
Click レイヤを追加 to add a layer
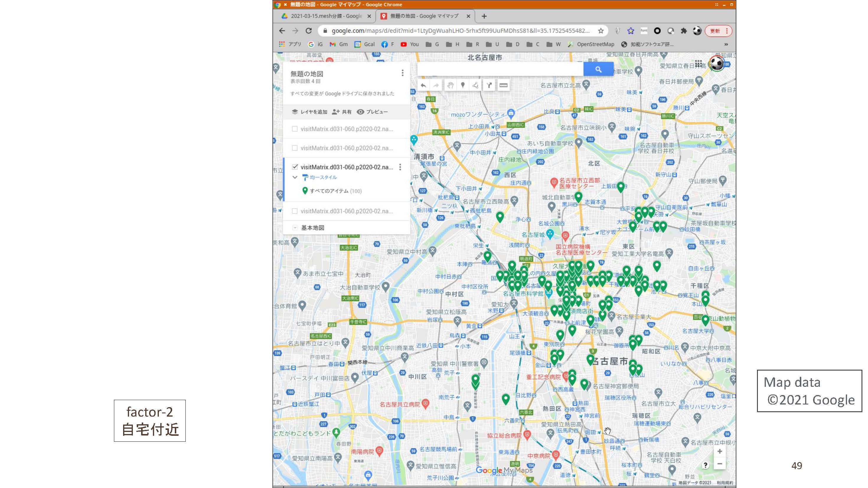pyautogui.click(x=309, y=112)
